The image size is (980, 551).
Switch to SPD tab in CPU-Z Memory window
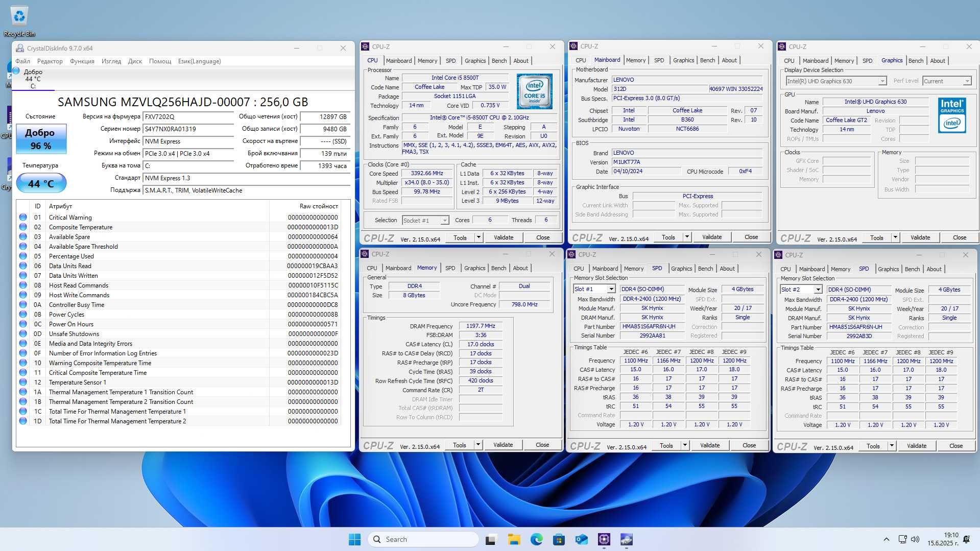click(x=450, y=268)
